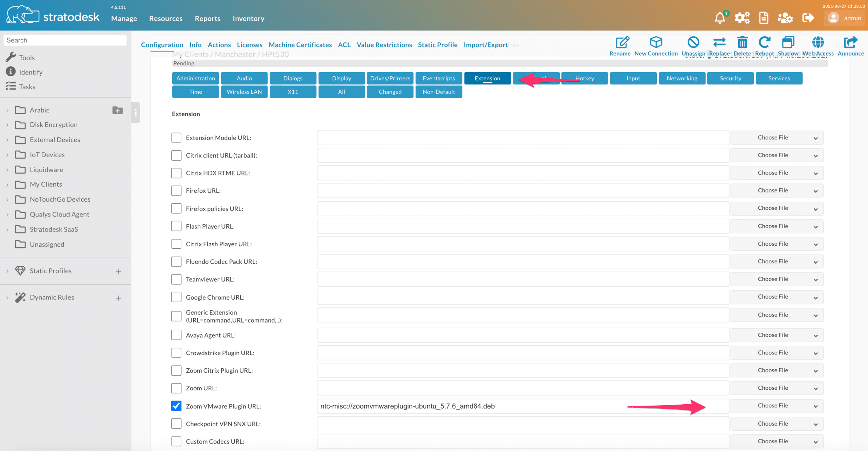Switch to the Machine Certificates tab
The height and width of the screenshot is (451, 868).
pyautogui.click(x=300, y=45)
